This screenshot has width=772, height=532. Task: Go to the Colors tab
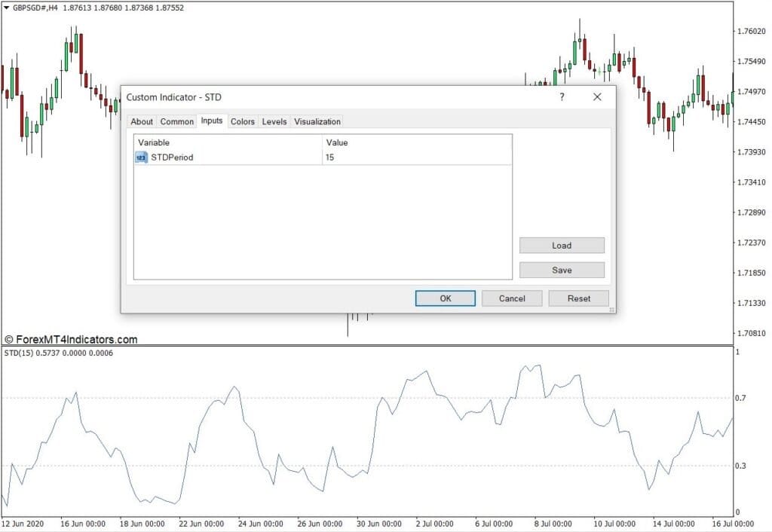[243, 121]
